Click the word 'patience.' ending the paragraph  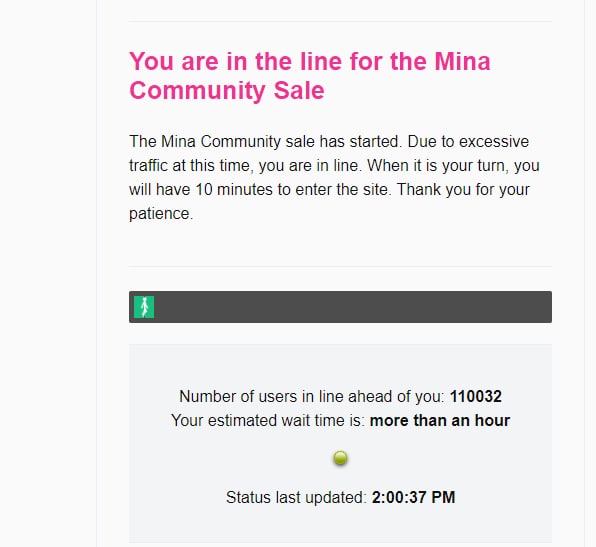(161, 213)
